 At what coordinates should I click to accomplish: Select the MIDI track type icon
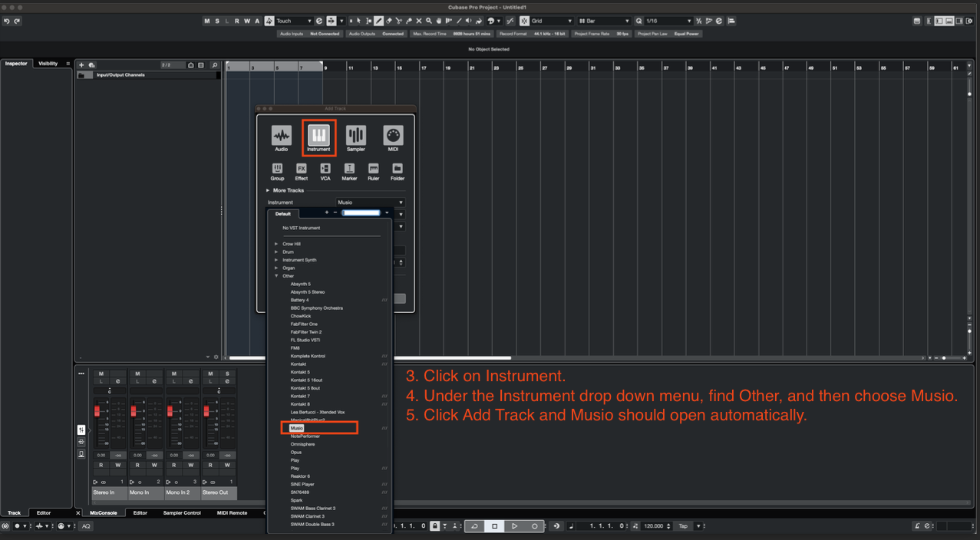[393, 136]
